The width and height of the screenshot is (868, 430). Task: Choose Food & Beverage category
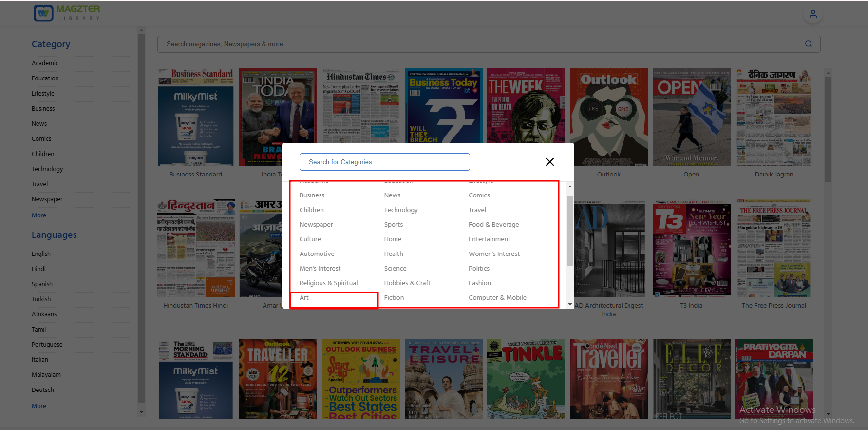(493, 225)
